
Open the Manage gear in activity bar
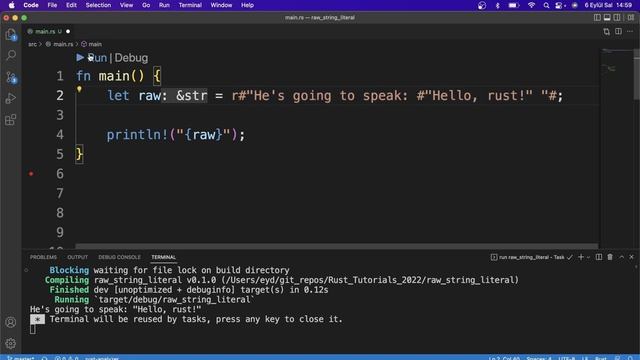point(11,343)
